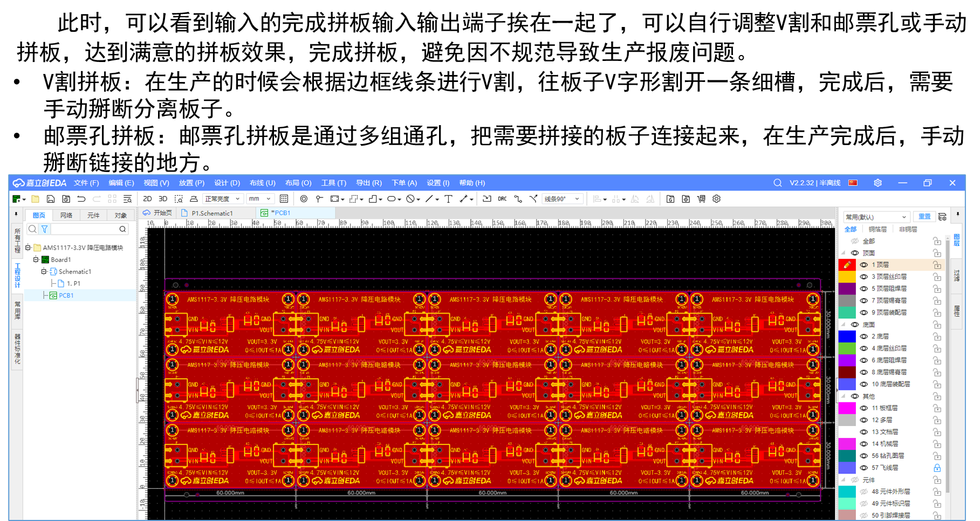Click the search magnifier in title bar
Screen dimensions: 980x521
click(x=777, y=183)
